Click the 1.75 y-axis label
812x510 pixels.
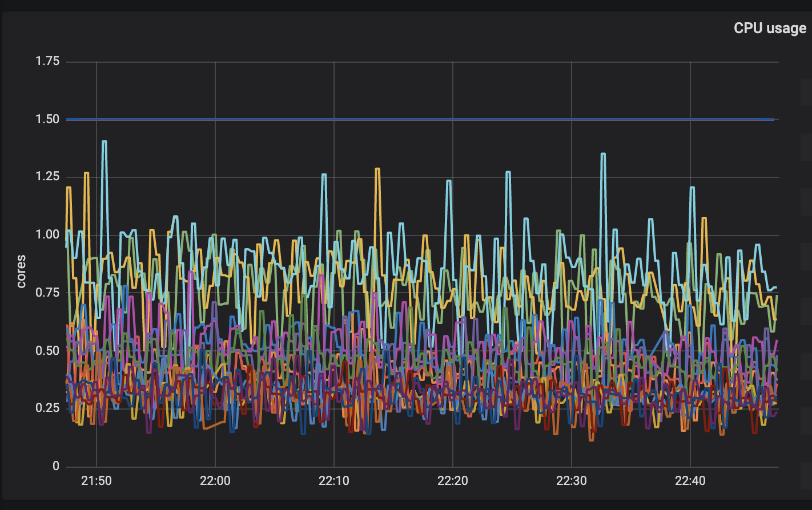tap(47, 62)
